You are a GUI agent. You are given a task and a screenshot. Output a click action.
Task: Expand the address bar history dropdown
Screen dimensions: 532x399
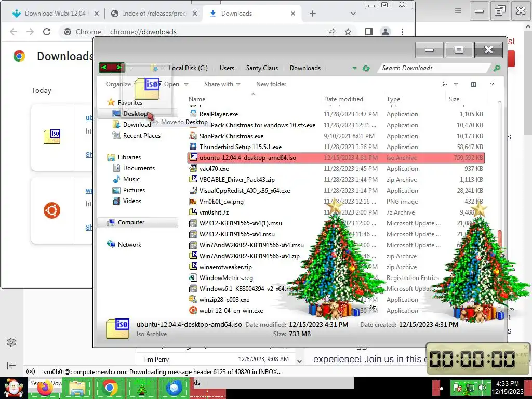[354, 68]
